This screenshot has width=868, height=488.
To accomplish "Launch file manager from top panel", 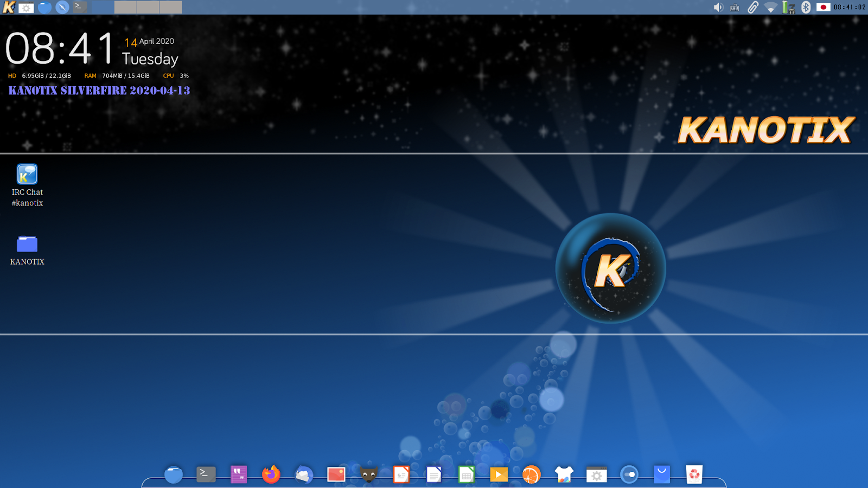I will click(x=44, y=8).
